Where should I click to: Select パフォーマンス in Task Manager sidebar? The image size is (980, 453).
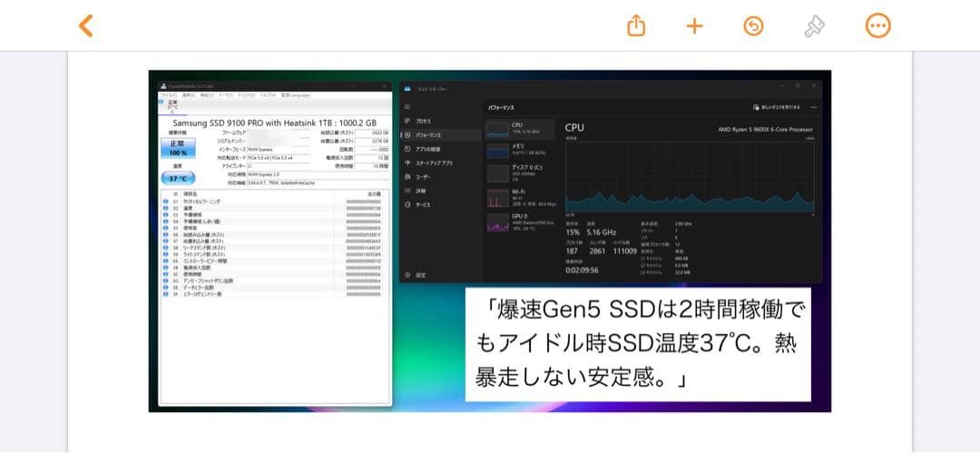(x=428, y=135)
